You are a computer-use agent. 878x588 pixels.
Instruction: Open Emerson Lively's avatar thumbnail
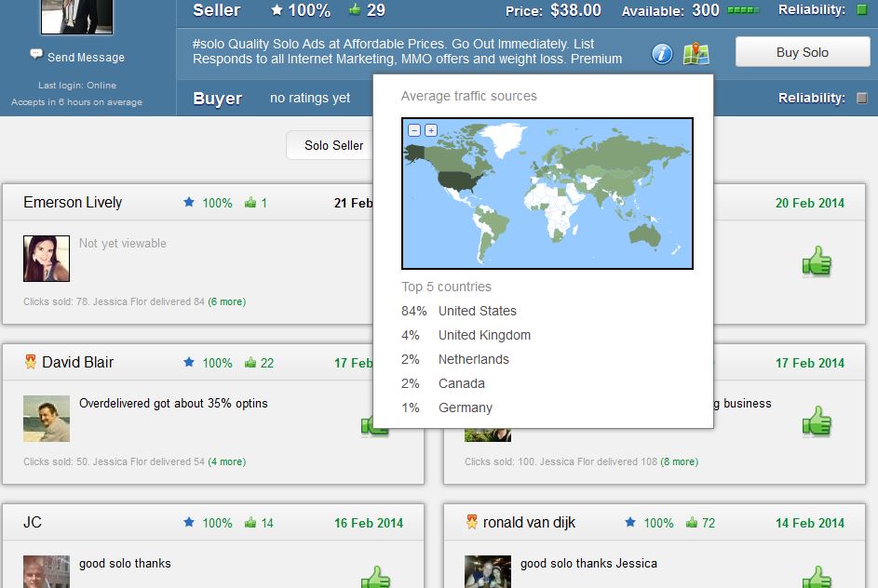47,258
